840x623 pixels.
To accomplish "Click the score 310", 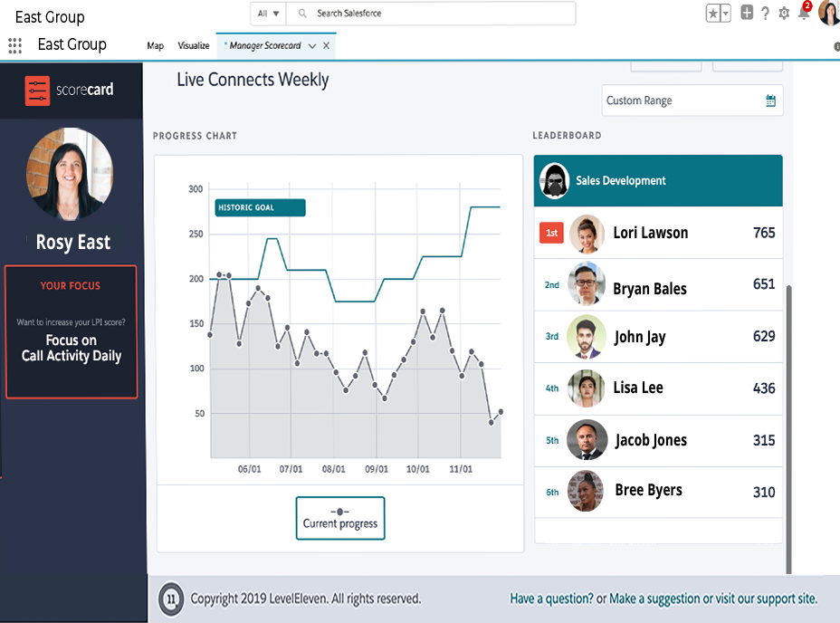I will pyautogui.click(x=764, y=493).
